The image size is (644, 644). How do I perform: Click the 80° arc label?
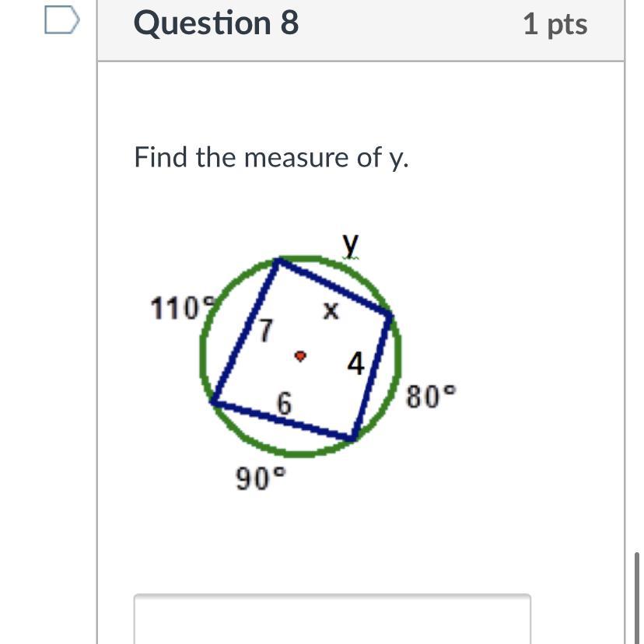click(431, 397)
